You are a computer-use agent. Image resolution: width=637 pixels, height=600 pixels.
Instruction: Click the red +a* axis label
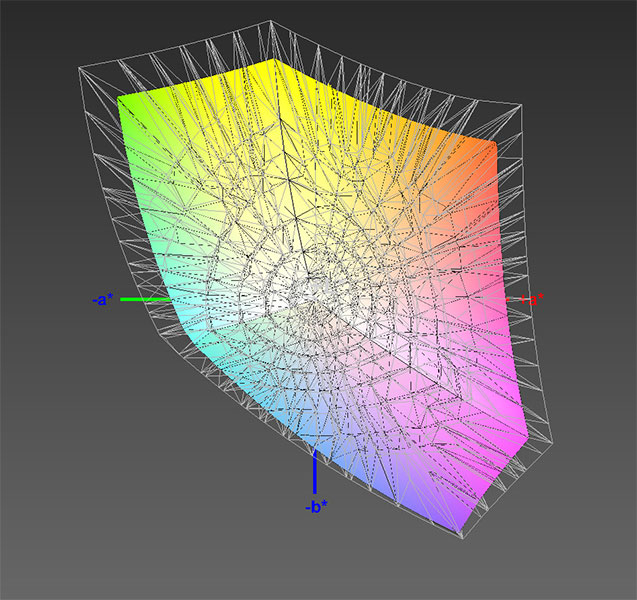click(528, 298)
